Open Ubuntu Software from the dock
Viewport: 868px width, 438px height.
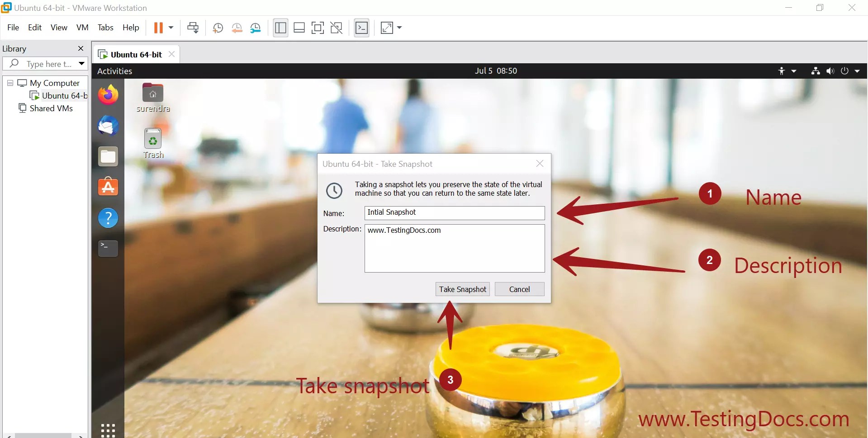tap(108, 187)
